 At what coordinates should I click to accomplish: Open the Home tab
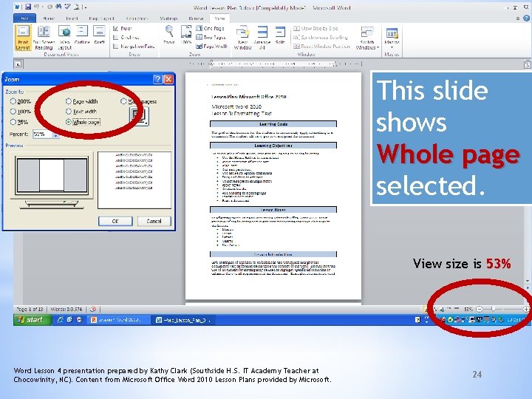point(50,18)
